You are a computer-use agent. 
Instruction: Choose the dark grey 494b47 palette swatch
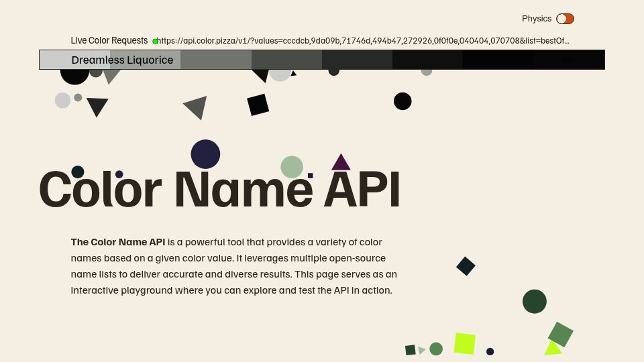point(286,60)
